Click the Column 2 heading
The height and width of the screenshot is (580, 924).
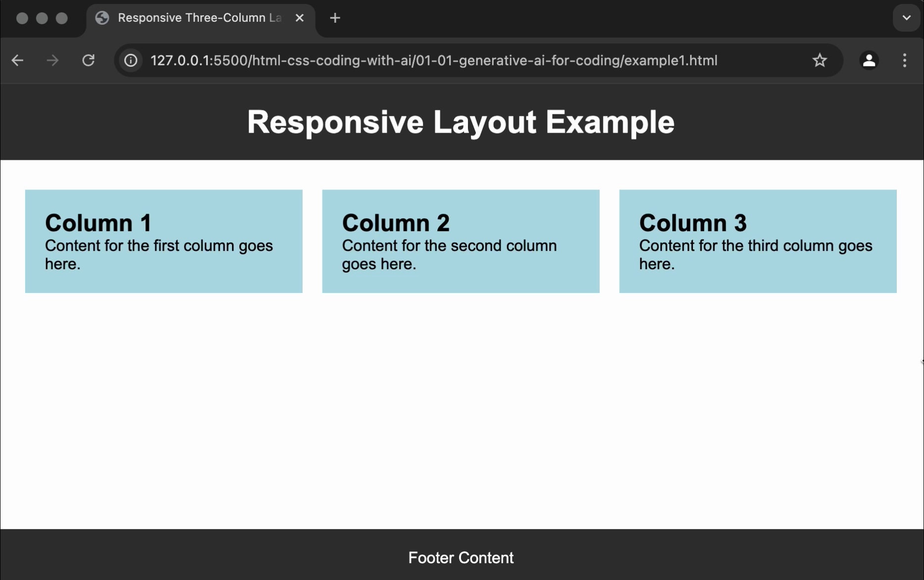[396, 223]
